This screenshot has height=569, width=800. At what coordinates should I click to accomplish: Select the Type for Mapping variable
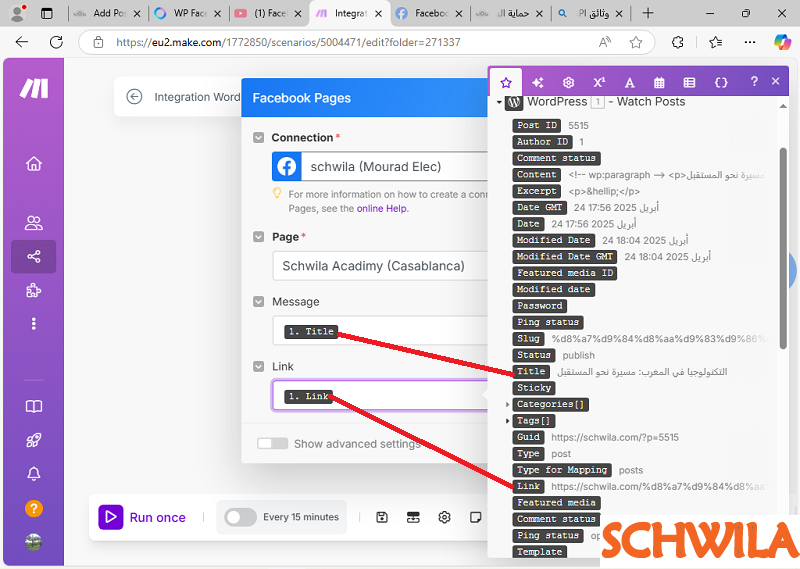tap(562, 470)
